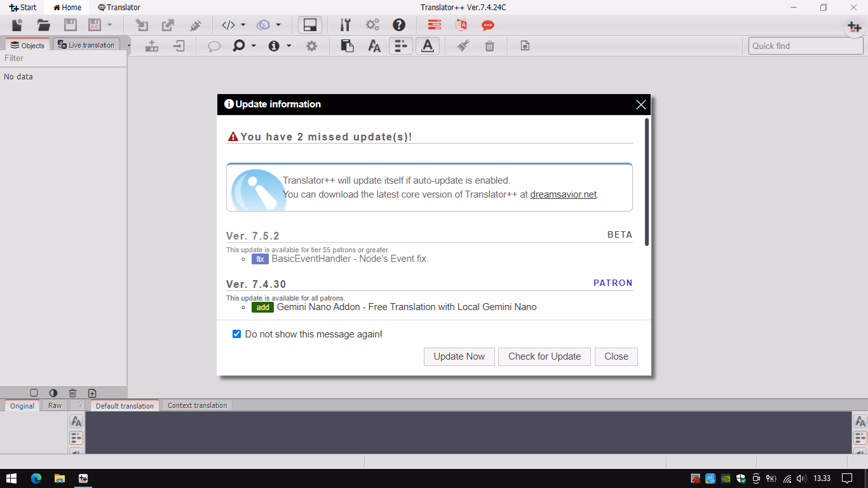Open the dreamsavior.net link
The height and width of the screenshot is (488, 868).
564,194
